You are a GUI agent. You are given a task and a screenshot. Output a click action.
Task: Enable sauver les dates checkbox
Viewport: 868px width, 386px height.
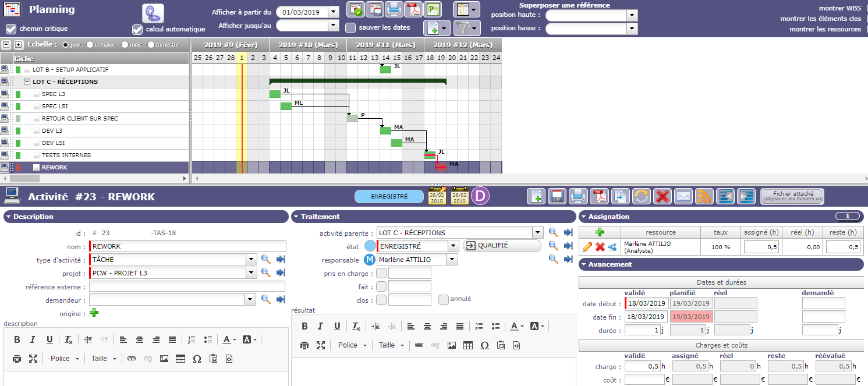click(350, 27)
